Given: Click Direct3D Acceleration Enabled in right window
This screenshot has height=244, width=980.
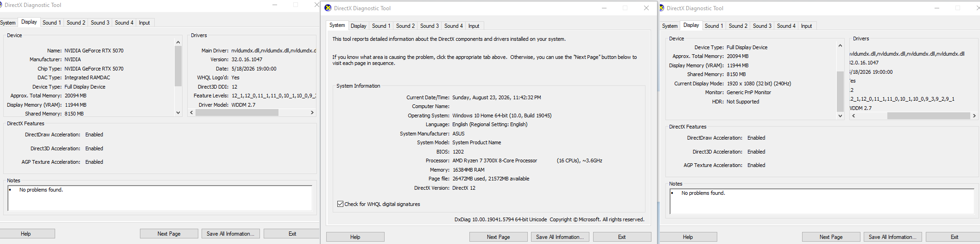Looking at the screenshot, I should pos(756,152).
